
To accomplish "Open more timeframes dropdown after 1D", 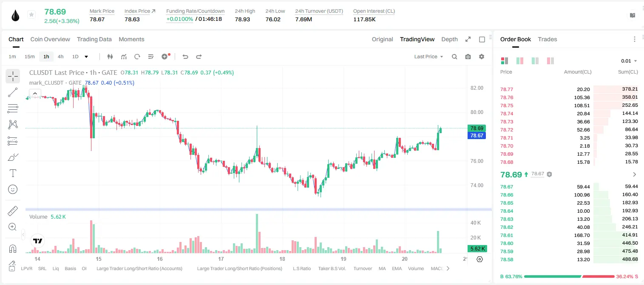I will (x=86, y=57).
